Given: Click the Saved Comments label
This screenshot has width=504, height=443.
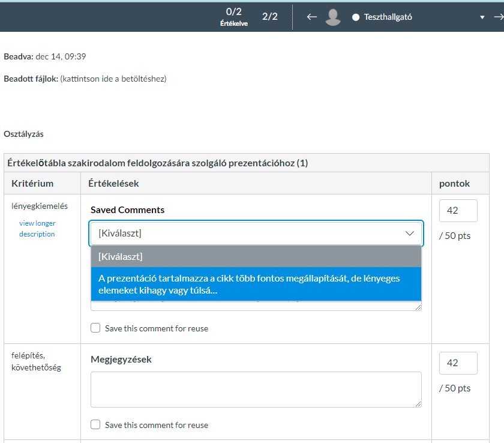Looking at the screenshot, I should pos(127,210).
